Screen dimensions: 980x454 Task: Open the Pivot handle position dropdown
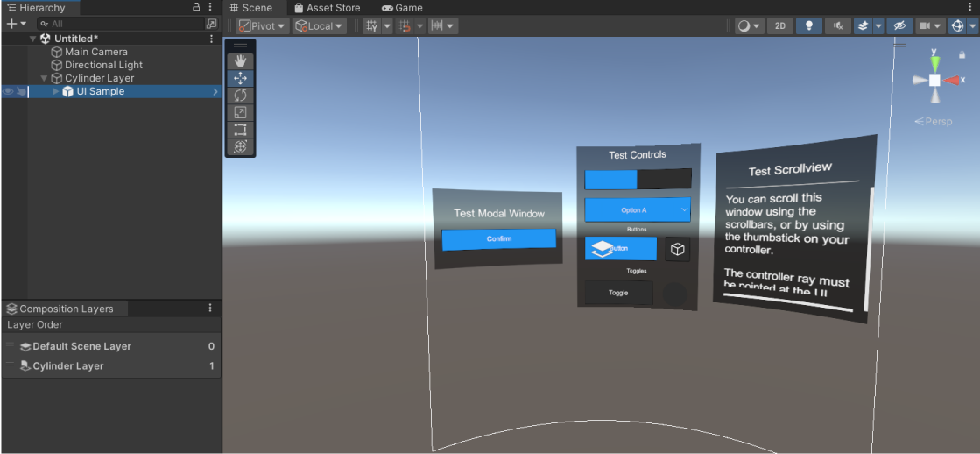263,26
